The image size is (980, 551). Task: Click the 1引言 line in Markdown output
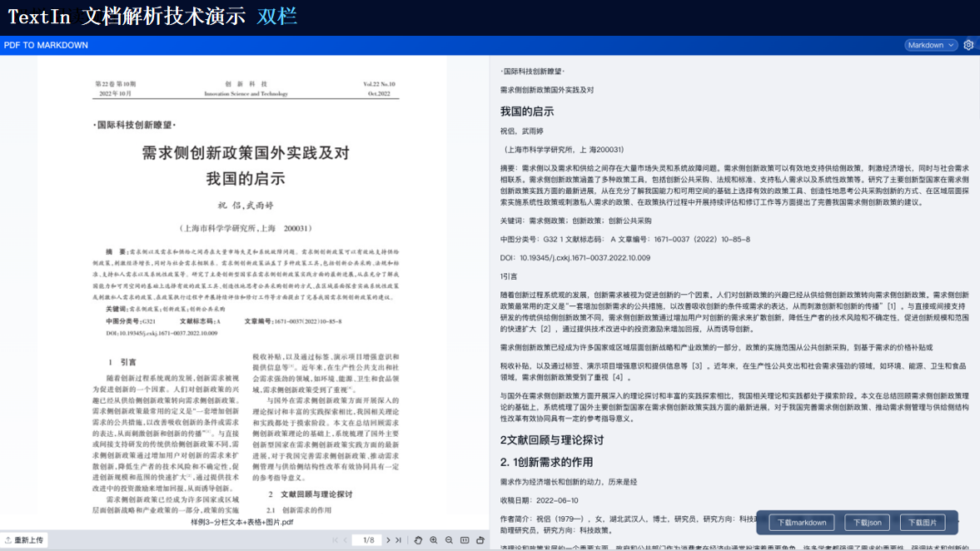(508, 276)
